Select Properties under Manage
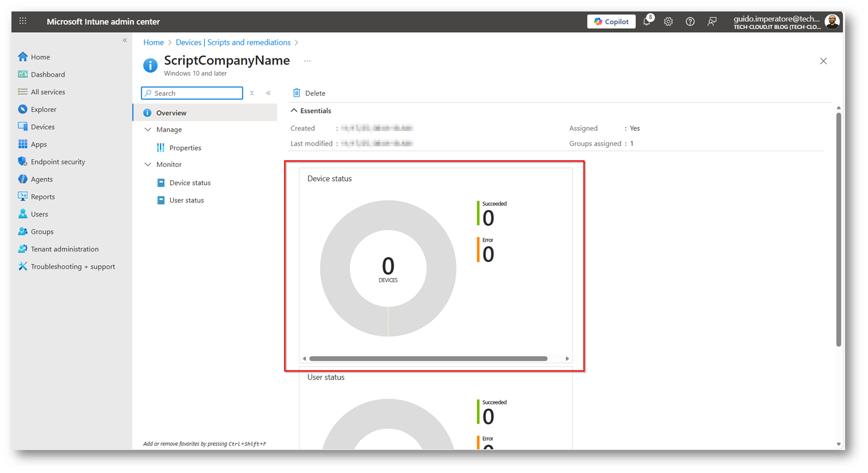This screenshot has width=868, height=473. coord(185,148)
